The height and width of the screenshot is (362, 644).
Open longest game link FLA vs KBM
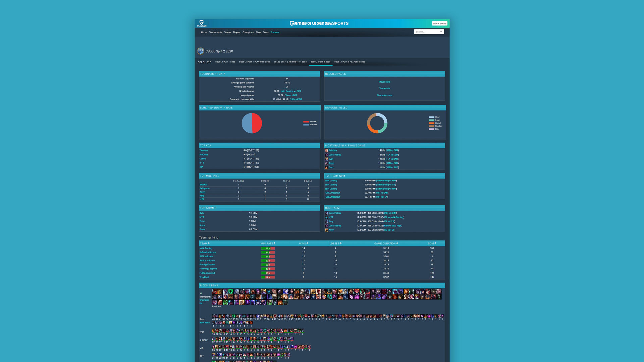point(291,95)
